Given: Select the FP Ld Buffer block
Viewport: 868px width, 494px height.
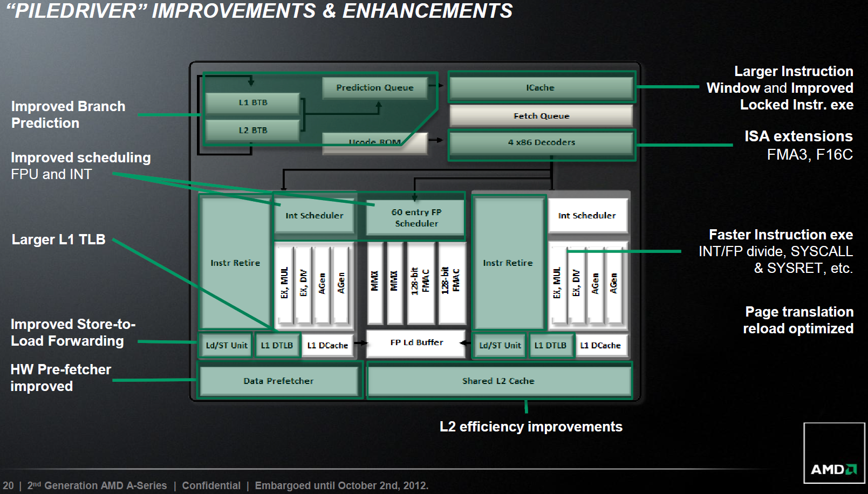Looking at the screenshot, I should point(416,343).
